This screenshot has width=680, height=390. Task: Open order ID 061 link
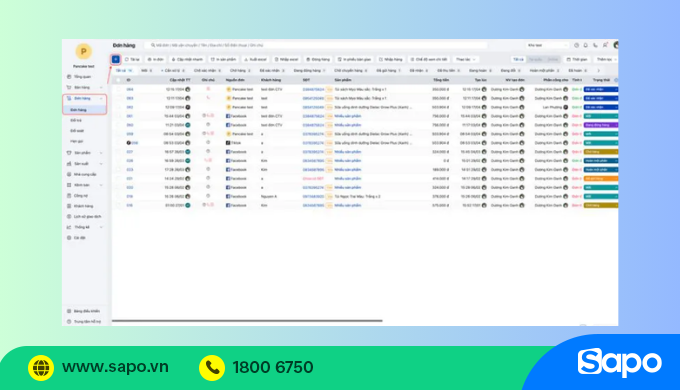(x=130, y=116)
